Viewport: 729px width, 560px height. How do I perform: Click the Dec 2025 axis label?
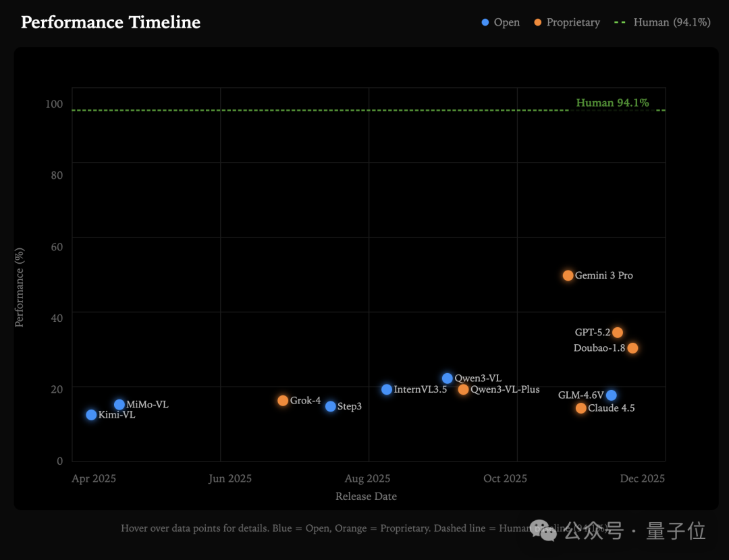point(642,478)
